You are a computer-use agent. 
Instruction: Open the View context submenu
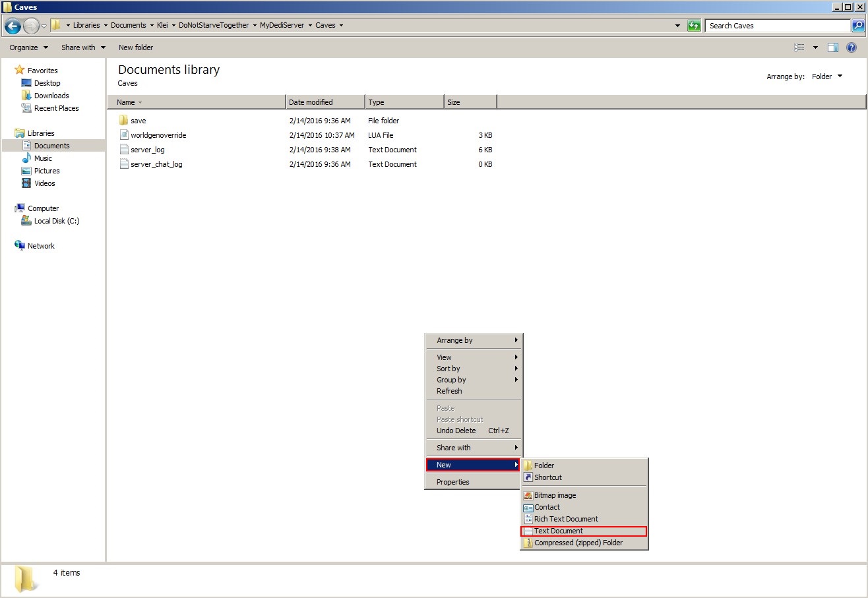pyautogui.click(x=474, y=357)
